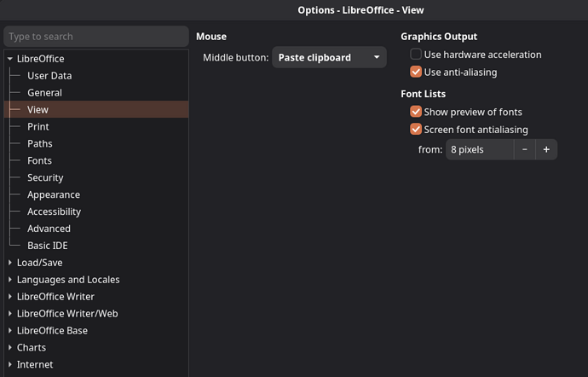Open the Security options page

tap(45, 177)
